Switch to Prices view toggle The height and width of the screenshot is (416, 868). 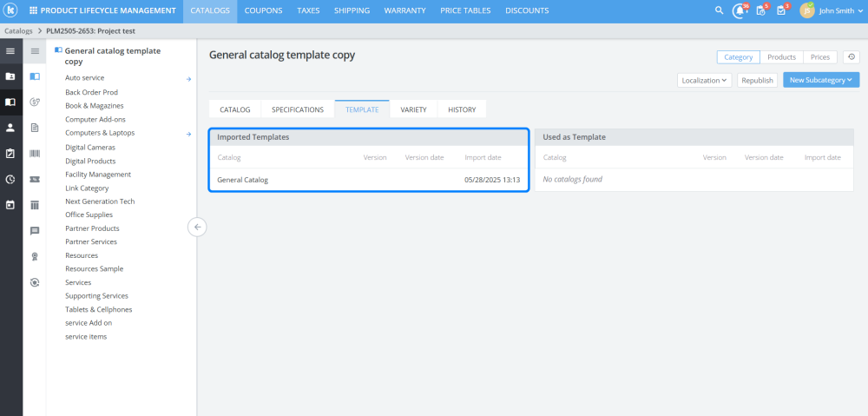pos(820,57)
